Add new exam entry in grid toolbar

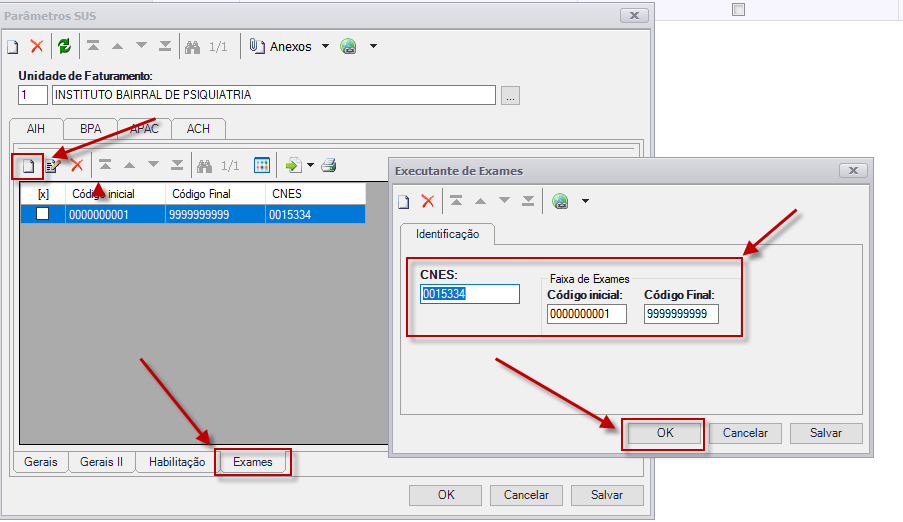[28, 167]
